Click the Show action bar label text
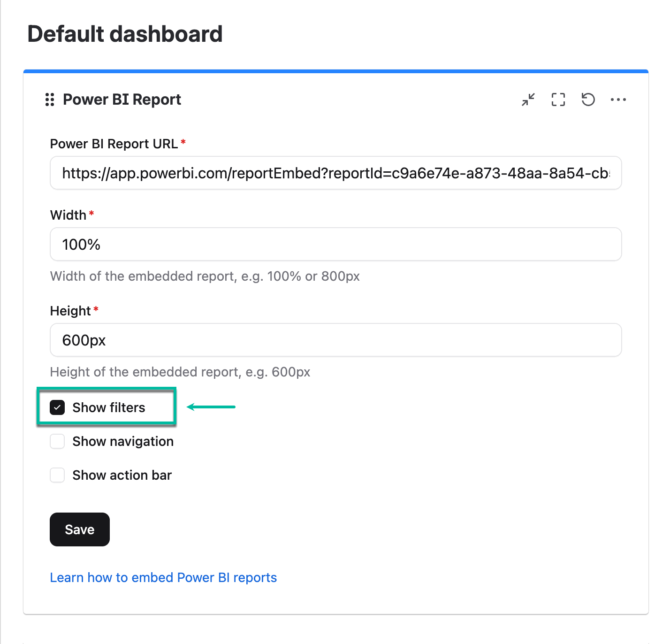The width and height of the screenshot is (670, 644). pyautogui.click(x=122, y=475)
